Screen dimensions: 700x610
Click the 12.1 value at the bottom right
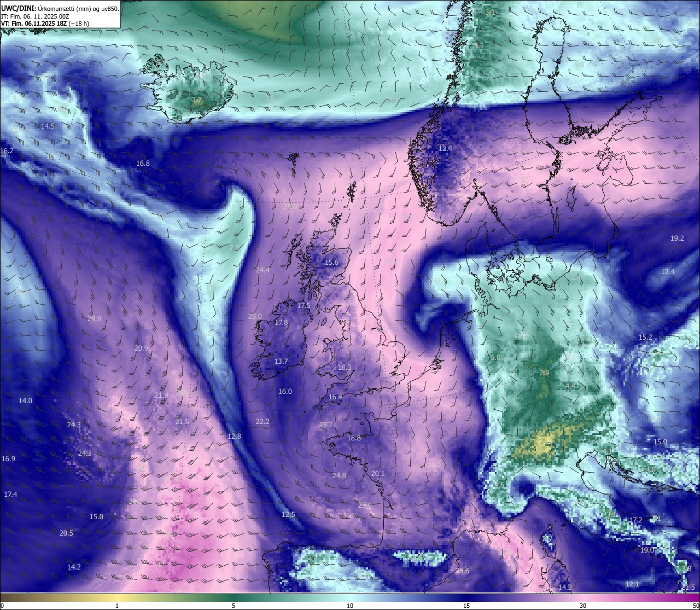tap(632, 584)
